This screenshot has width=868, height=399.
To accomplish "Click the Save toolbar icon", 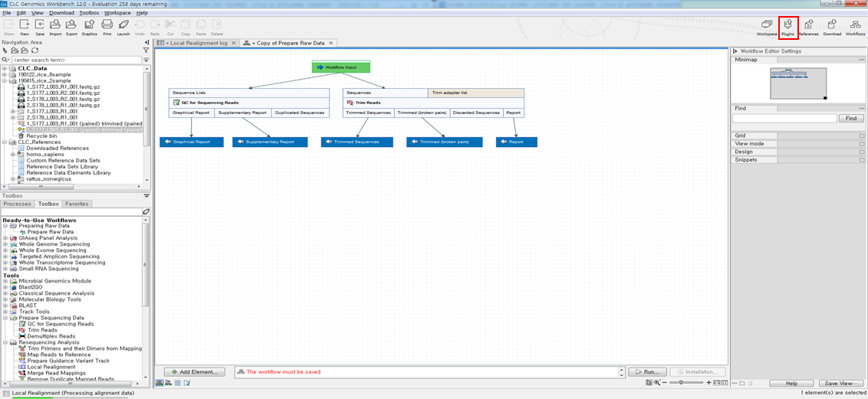I will click(x=40, y=25).
